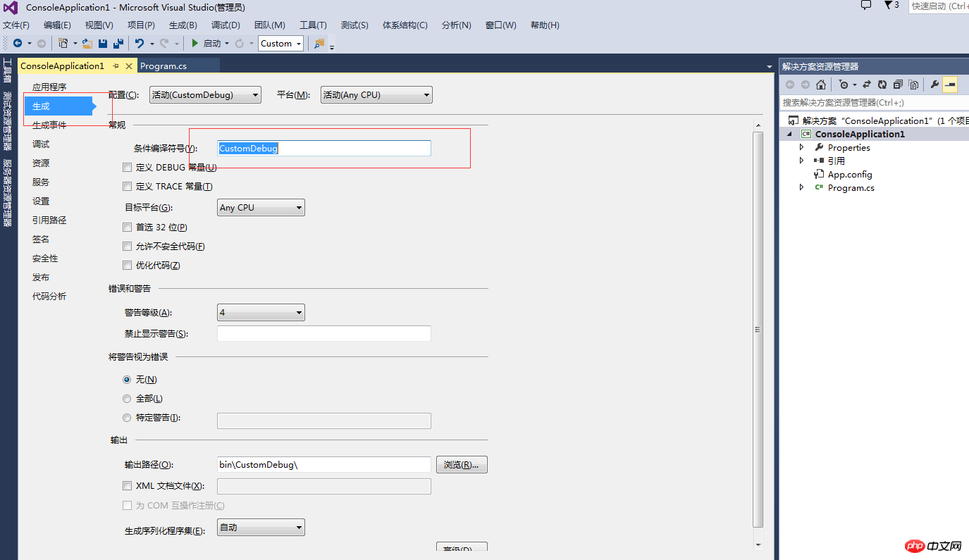Click the Start (启动) label button
969x560 pixels.
[x=212, y=44]
